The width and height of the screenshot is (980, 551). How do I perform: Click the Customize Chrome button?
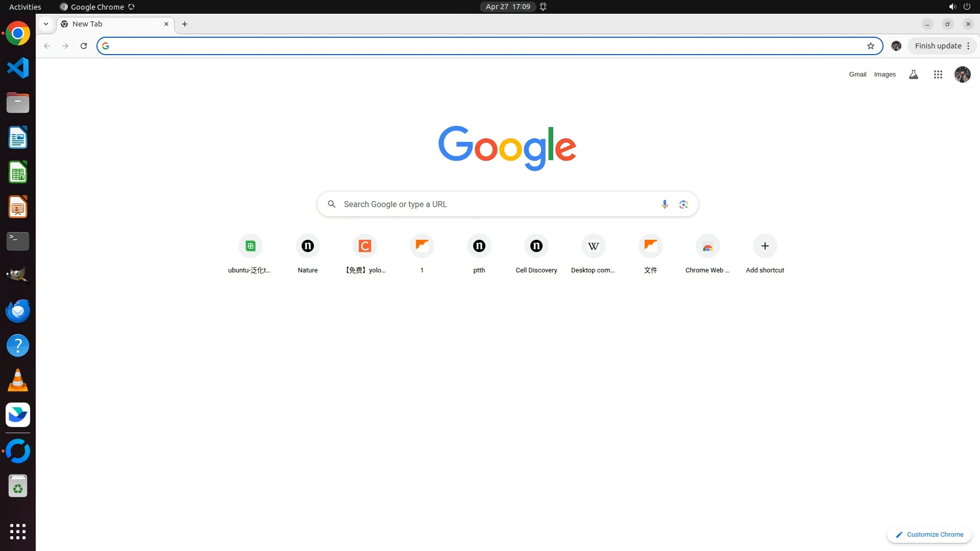(929, 534)
